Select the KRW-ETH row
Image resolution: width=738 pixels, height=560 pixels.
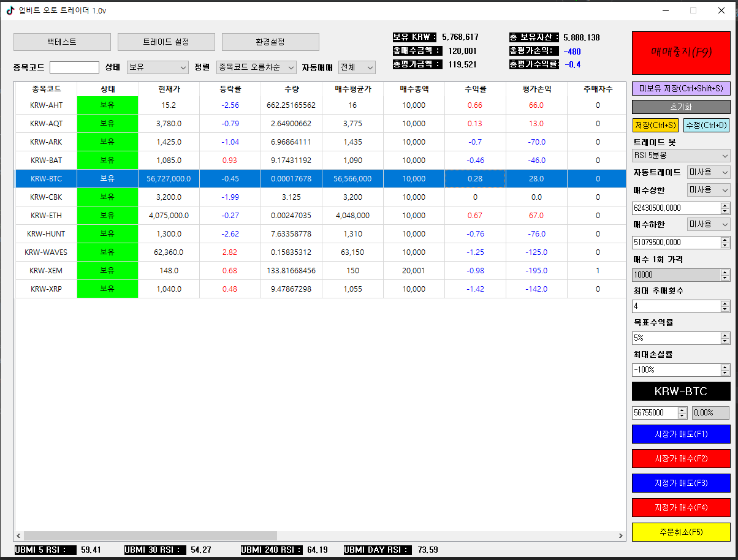(321, 216)
